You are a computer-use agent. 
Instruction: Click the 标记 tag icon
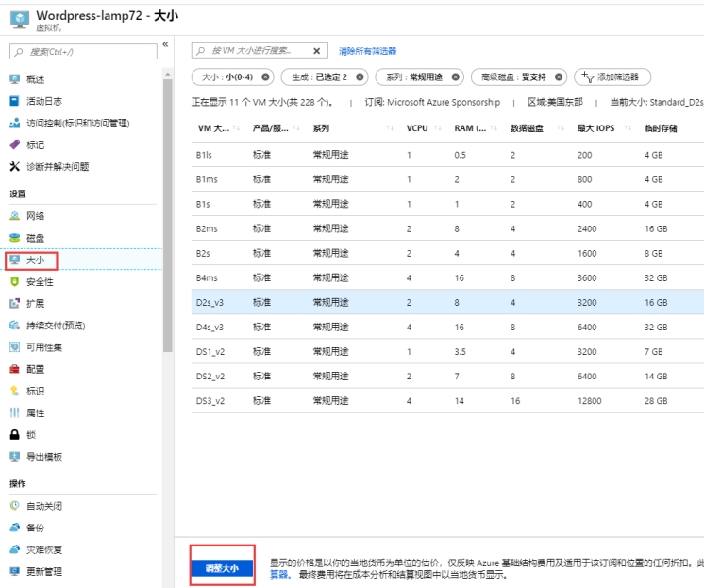click(x=14, y=144)
